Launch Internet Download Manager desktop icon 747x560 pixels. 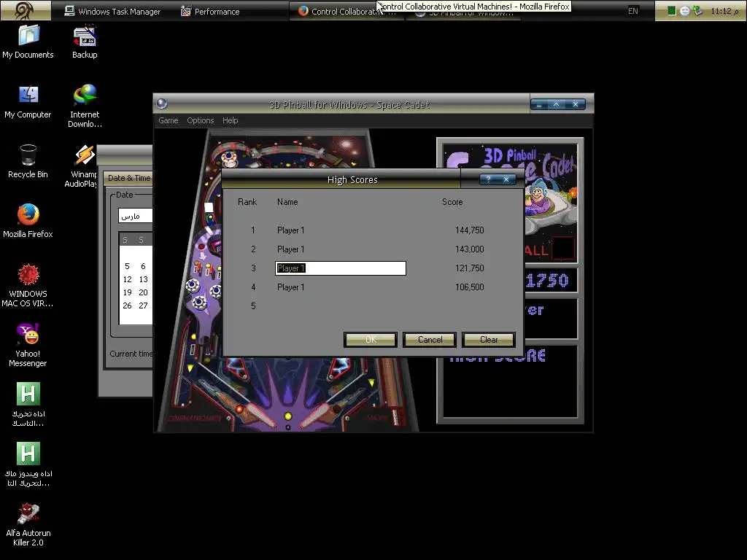(85, 106)
